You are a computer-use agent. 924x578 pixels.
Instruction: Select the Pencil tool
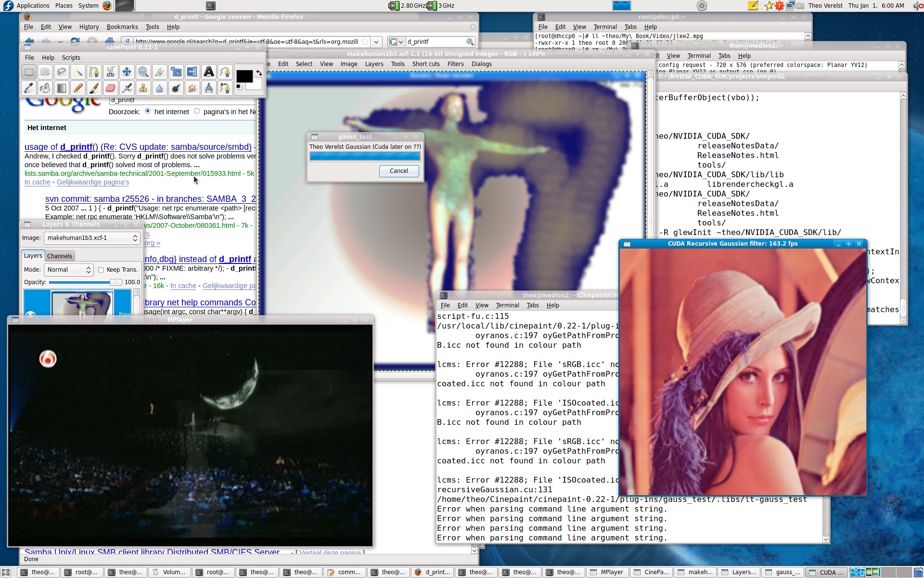[78, 88]
